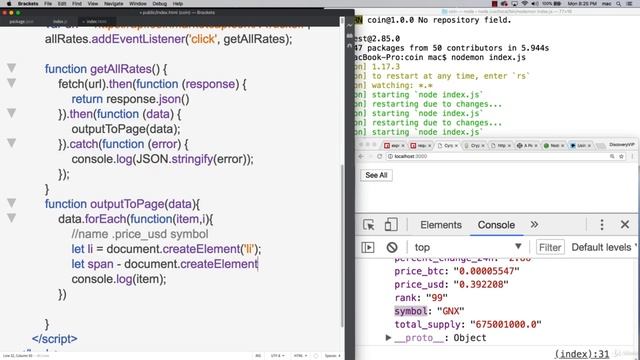Open the Spotlight search icon in menu bar
Image resolution: width=640 pixels, height=360 pixels.
619,4
